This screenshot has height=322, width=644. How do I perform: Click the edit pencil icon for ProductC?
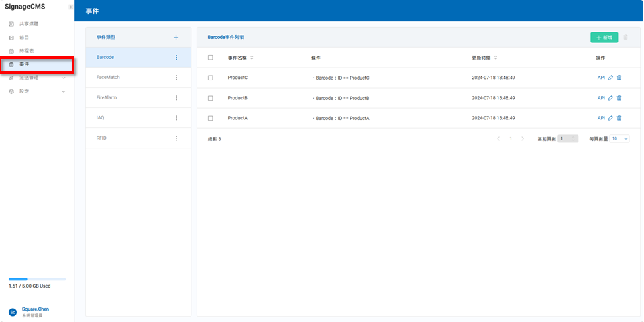[610, 78]
